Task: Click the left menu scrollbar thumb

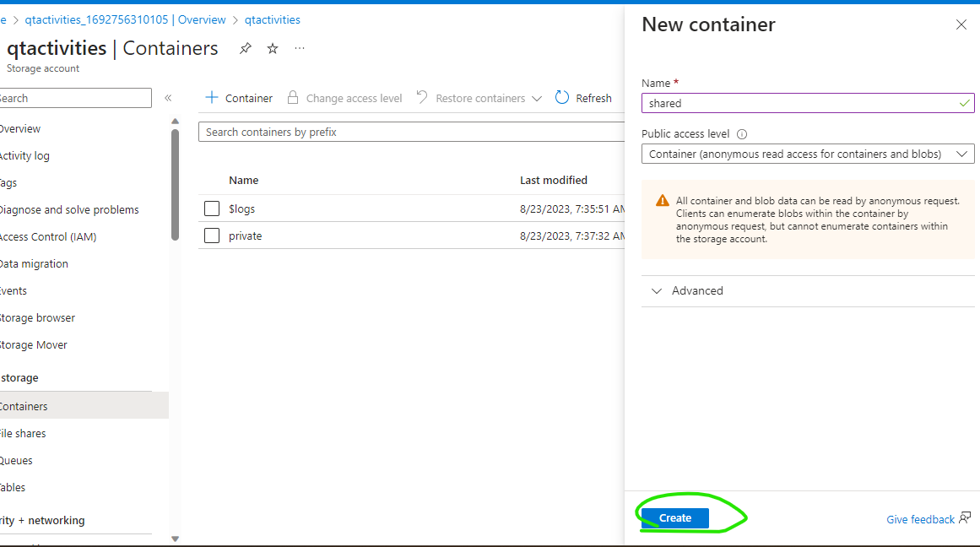Action: pos(175,184)
